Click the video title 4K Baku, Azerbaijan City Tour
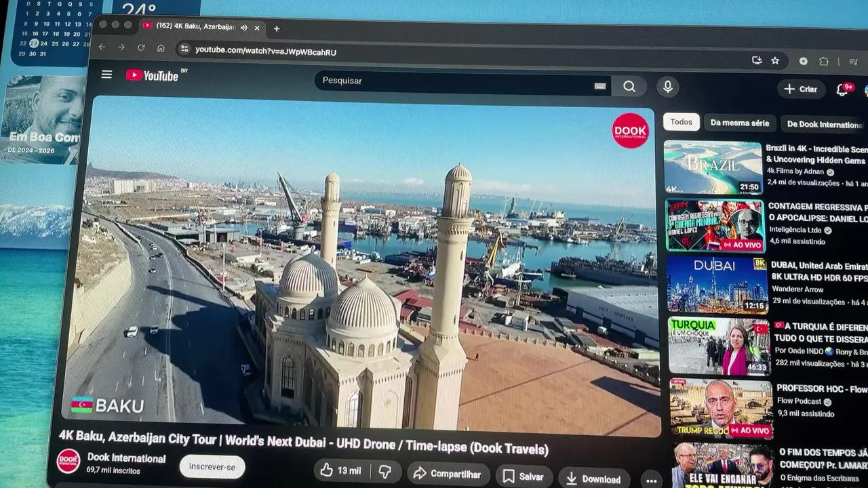The image size is (868, 488). (x=303, y=443)
